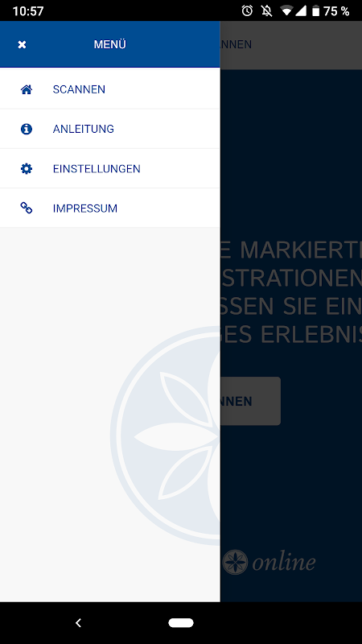362x644 pixels.
Task: Tap the gear icon beside Einstellungen
Action: pos(27,168)
